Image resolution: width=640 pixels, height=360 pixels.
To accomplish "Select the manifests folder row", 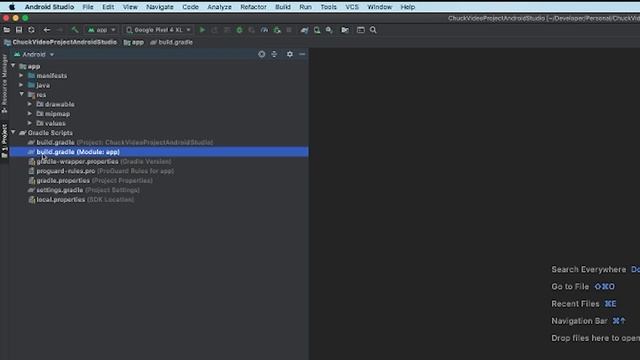I will [x=159, y=76].
